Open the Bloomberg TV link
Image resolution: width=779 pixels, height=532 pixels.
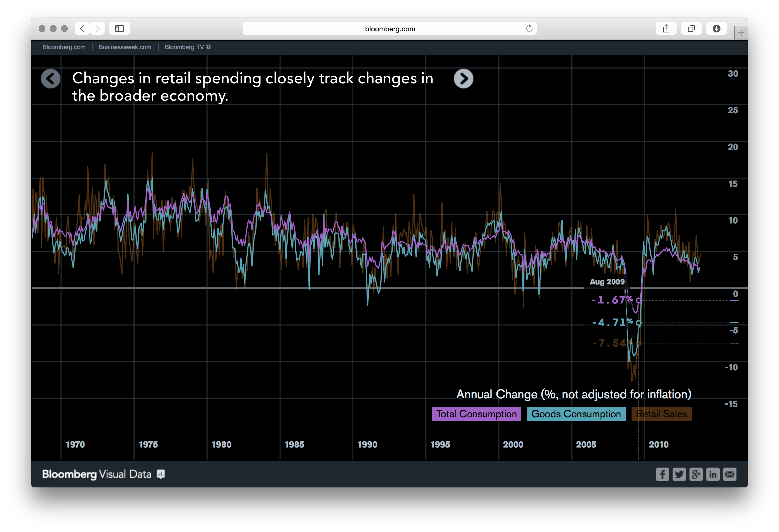point(184,47)
